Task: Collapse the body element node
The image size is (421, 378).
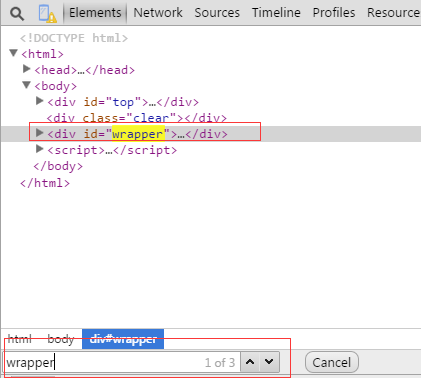Action: (27, 85)
